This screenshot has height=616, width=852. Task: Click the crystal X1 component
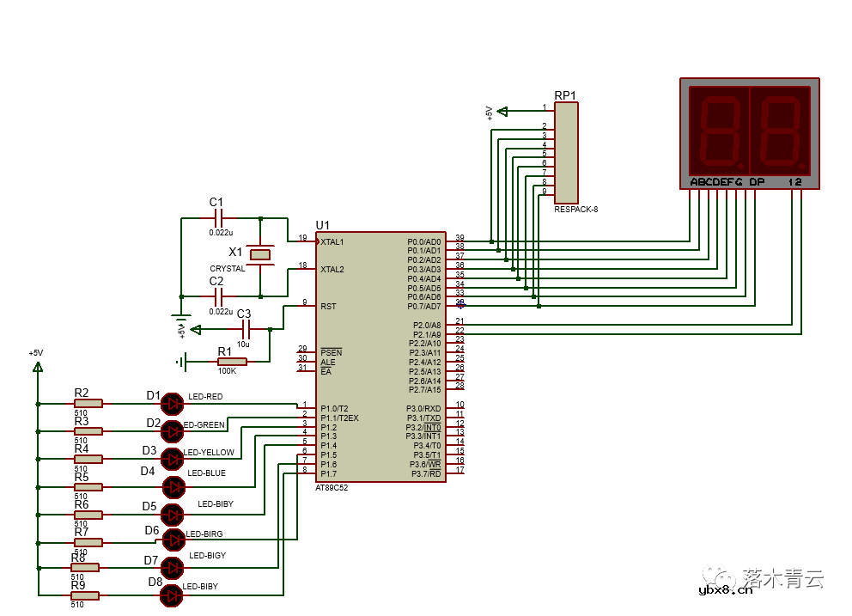pyautogui.click(x=260, y=253)
